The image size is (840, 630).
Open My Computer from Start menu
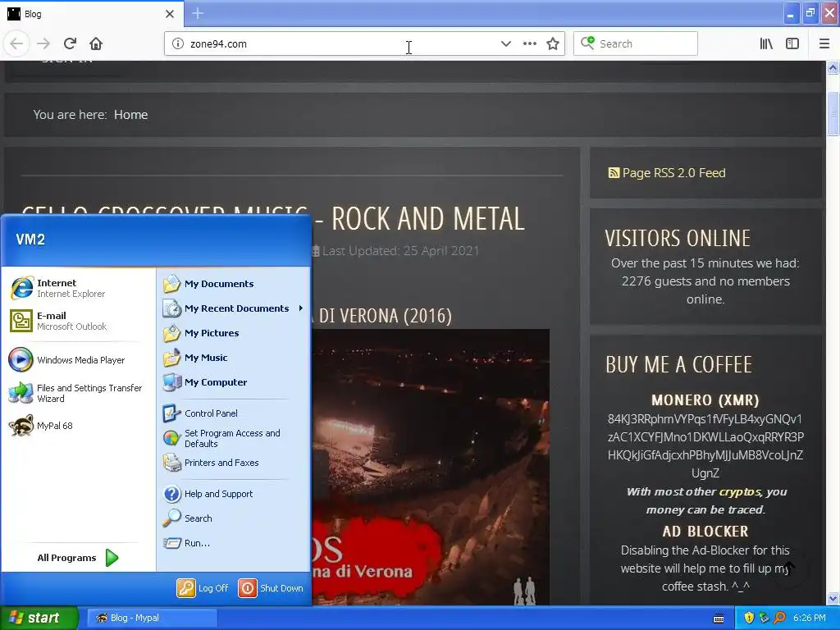(234, 382)
